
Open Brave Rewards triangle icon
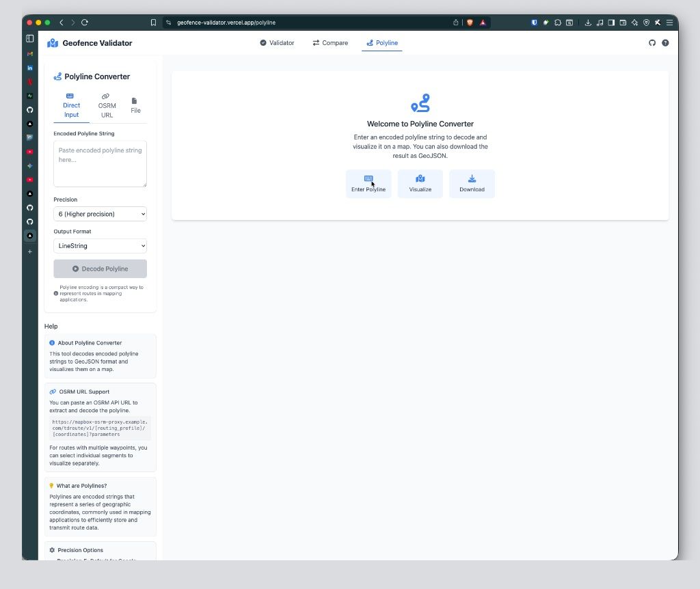coord(483,23)
